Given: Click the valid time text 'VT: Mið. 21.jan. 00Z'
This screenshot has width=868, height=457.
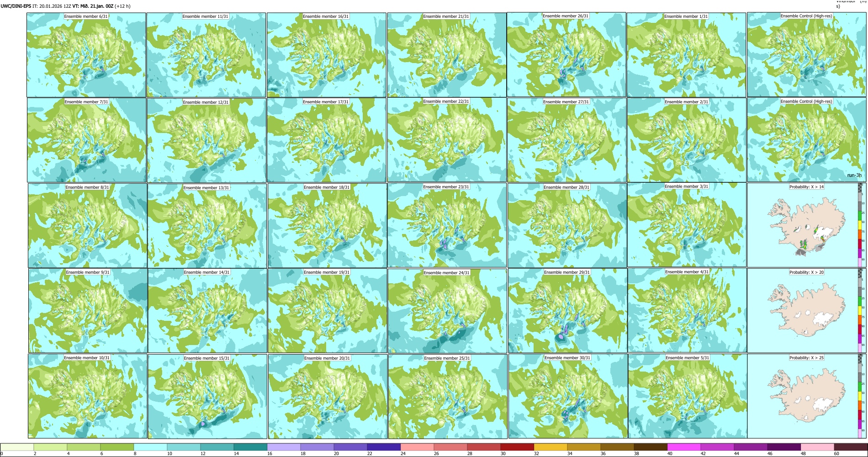Looking at the screenshot, I should [x=93, y=6].
